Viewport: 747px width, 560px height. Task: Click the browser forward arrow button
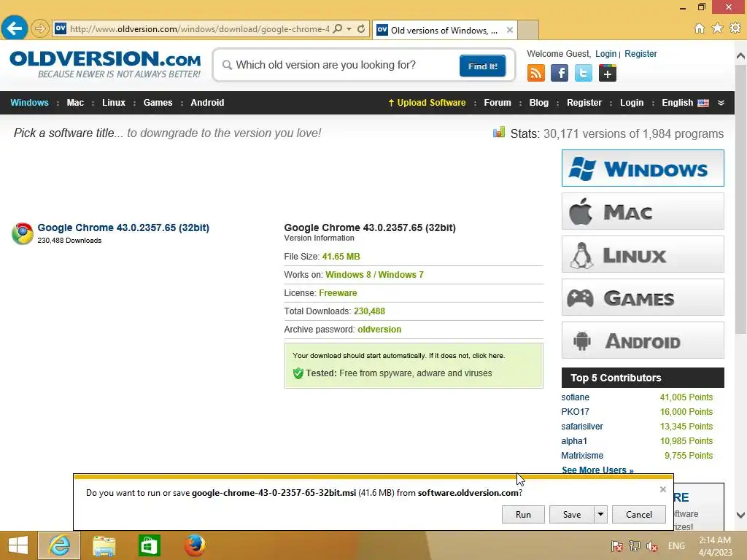coord(40,28)
